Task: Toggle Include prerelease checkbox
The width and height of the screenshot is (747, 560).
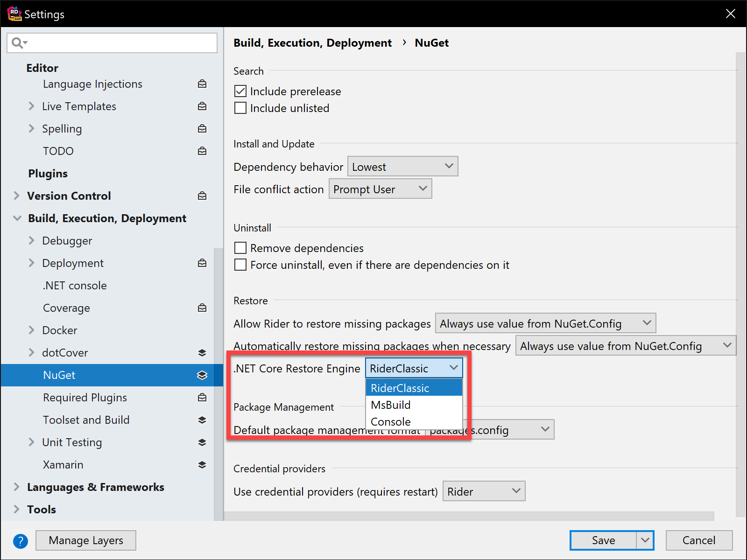Action: pos(240,91)
